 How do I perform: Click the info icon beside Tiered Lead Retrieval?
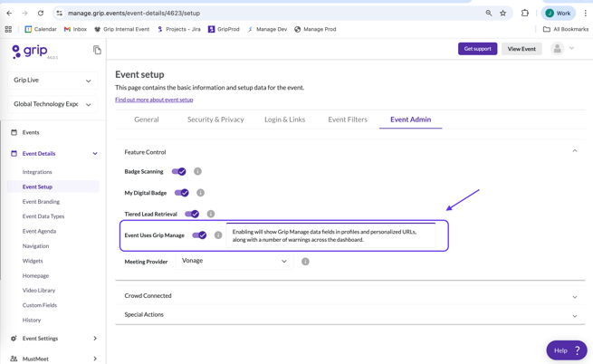click(x=211, y=215)
